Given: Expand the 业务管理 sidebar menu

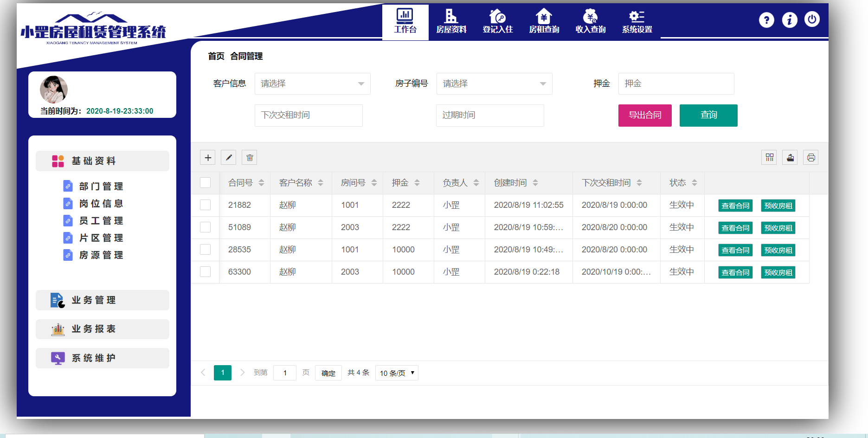Looking at the screenshot, I should coord(102,300).
